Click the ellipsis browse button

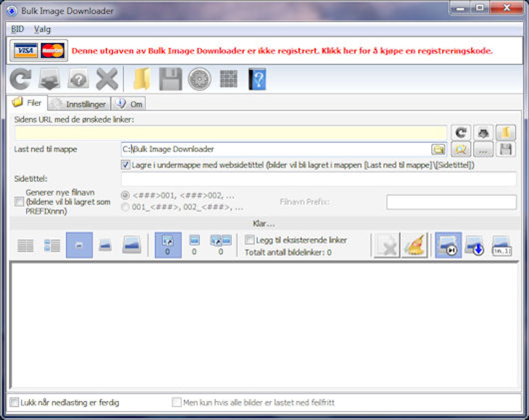coord(483,149)
